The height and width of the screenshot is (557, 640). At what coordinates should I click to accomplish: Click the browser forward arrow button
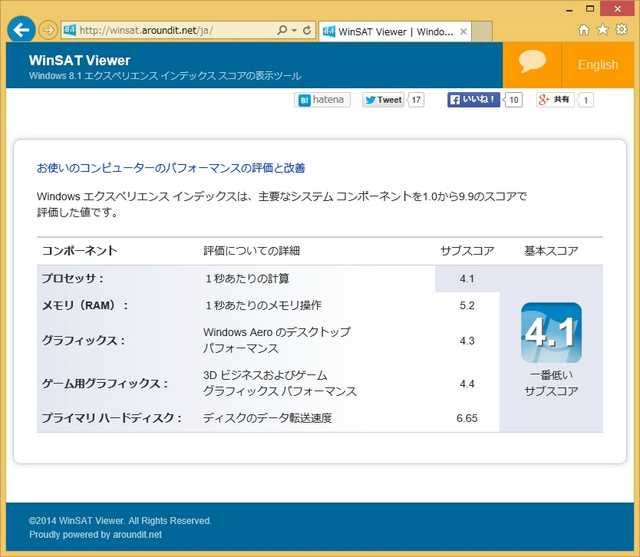(x=48, y=30)
